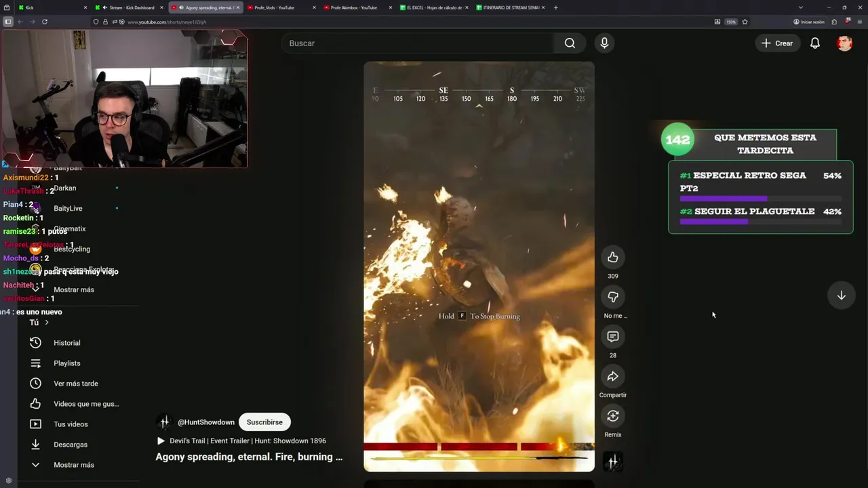Open the tracking protection shield icon
This screenshot has width=868, height=488.
[x=96, y=22]
